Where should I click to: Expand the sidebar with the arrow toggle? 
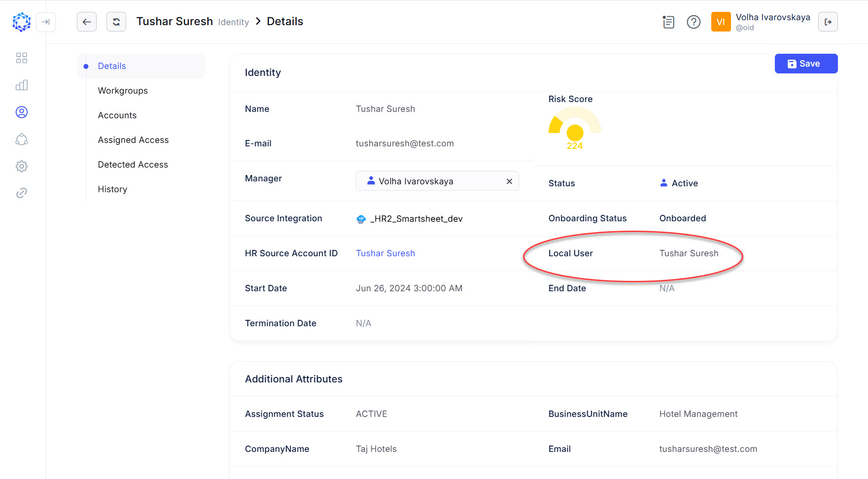(46, 22)
